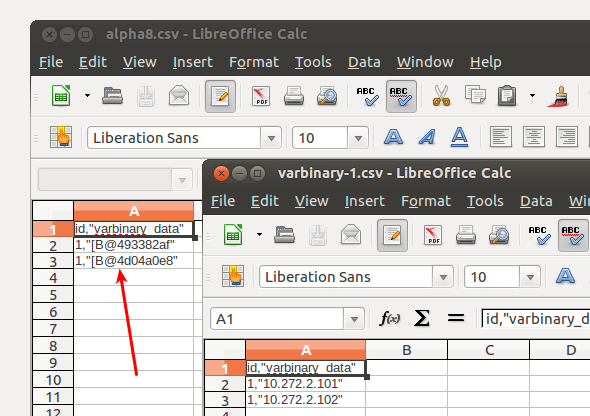Image resolution: width=590 pixels, height=416 pixels.
Task: Open the Format menu in alpha8.csv
Action: (x=254, y=62)
